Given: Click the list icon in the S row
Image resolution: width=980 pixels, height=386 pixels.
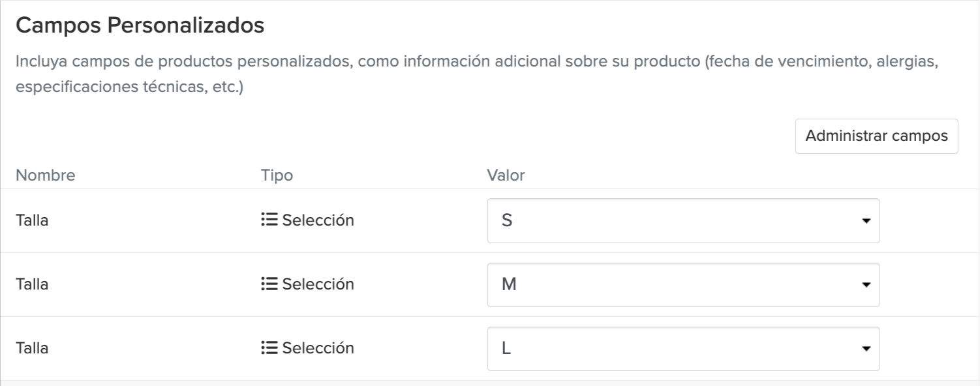Looking at the screenshot, I should pyautogui.click(x=269, y=220).
